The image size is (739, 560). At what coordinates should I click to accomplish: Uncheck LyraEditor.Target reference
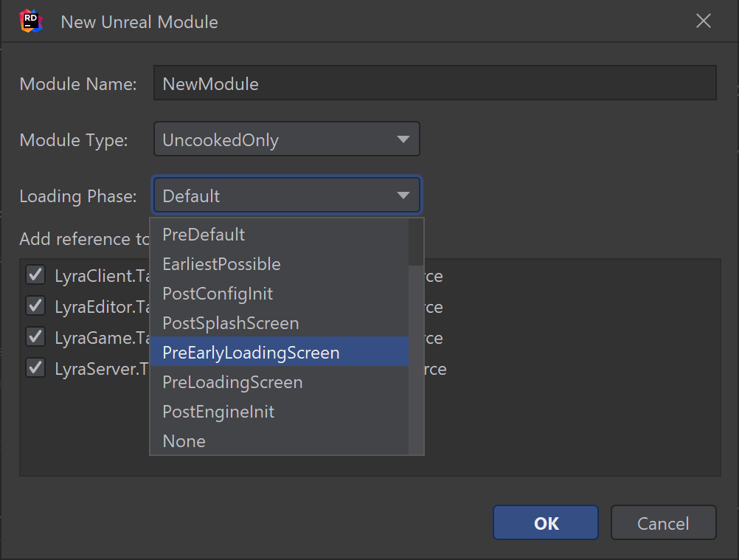point(35,305)
